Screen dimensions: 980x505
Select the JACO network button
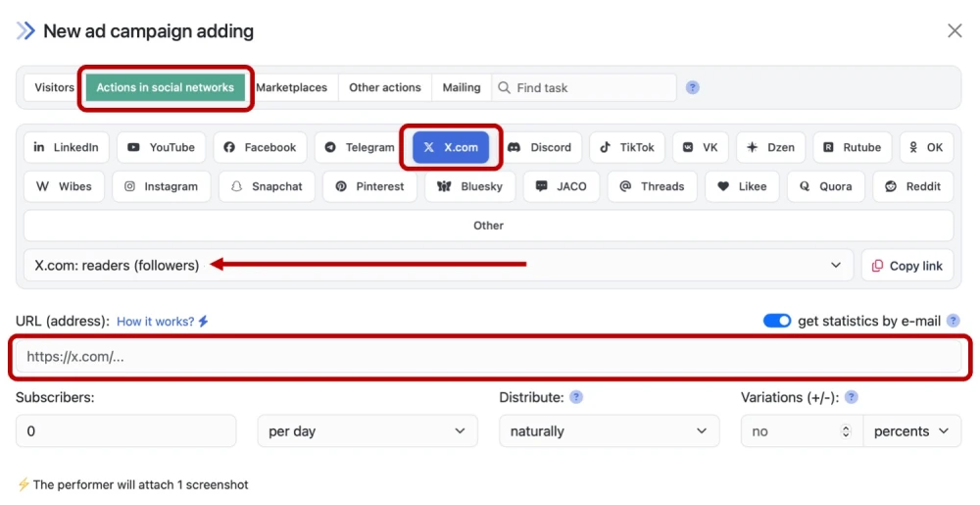(x=562, y=186)
